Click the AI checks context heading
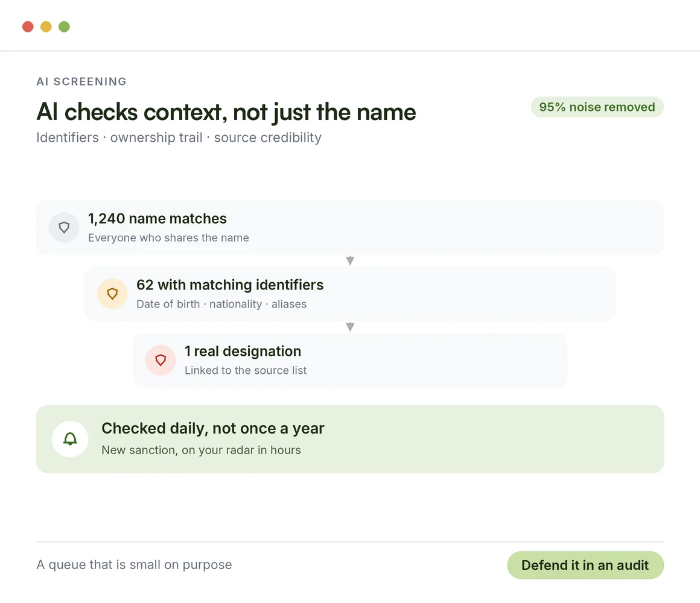700x603 pixels. pos(226,112)
